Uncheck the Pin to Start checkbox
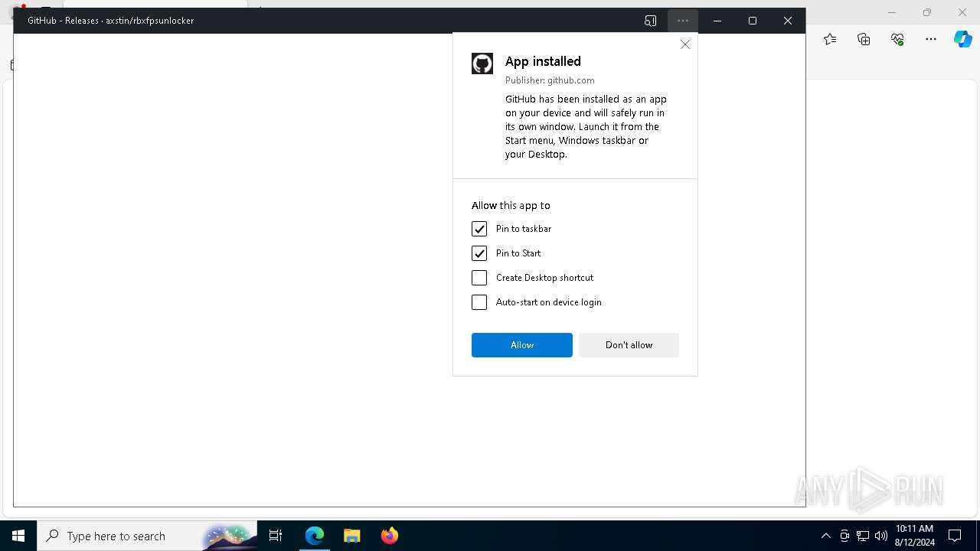Viewport: 980px width, 551px height. (x=479, y=253)
